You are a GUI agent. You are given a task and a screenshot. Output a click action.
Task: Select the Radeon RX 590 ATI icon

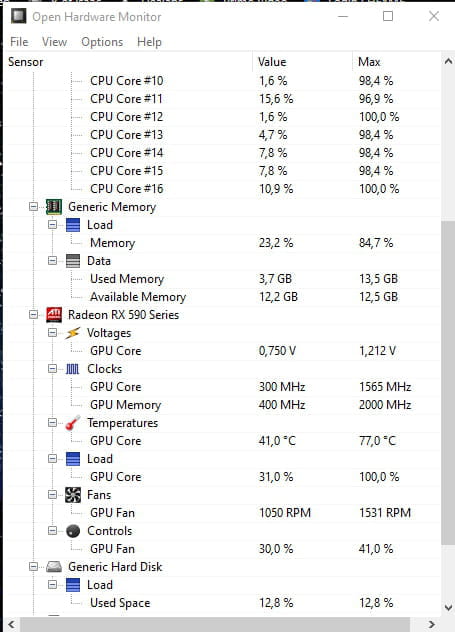pos(54,315)
